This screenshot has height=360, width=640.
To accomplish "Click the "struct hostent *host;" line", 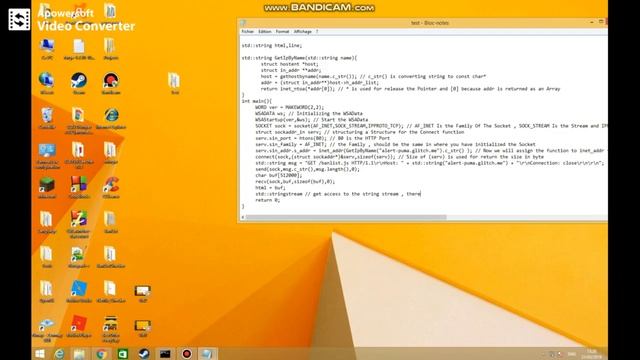I will coord(289,64).
